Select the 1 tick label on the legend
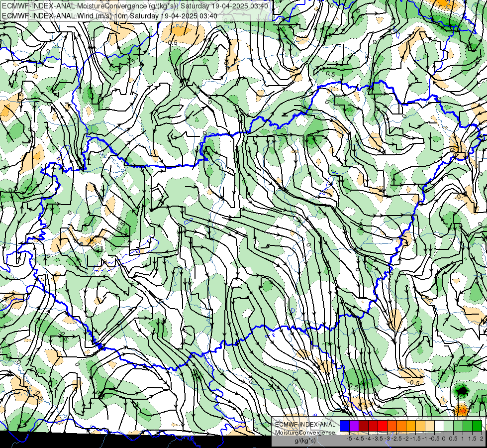This screenshot has height=448, width=487. tap(463, 439)
